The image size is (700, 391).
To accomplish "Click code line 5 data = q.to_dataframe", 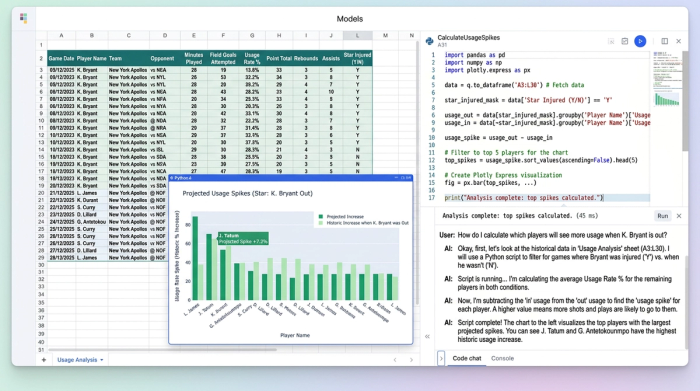I will coord(514,85).
